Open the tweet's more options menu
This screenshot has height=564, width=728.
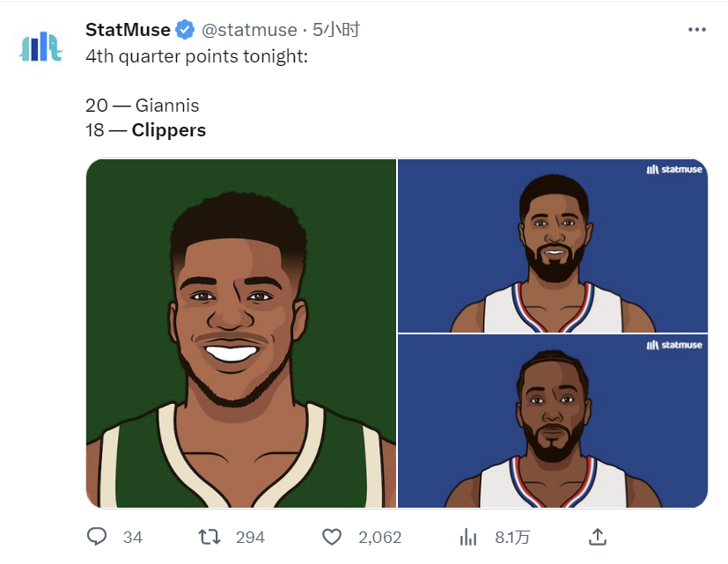[696, 29]
